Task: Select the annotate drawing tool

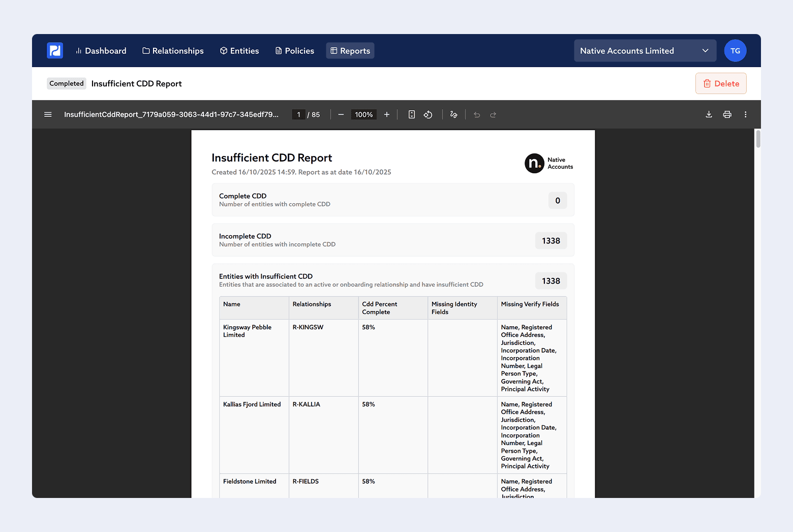Action: pos(453,114)
